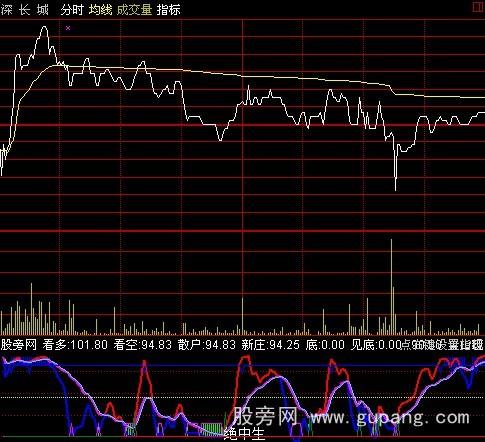485x442 pixels.
Task: Click the green bar cluster in indicator panel
Action: 211,428
